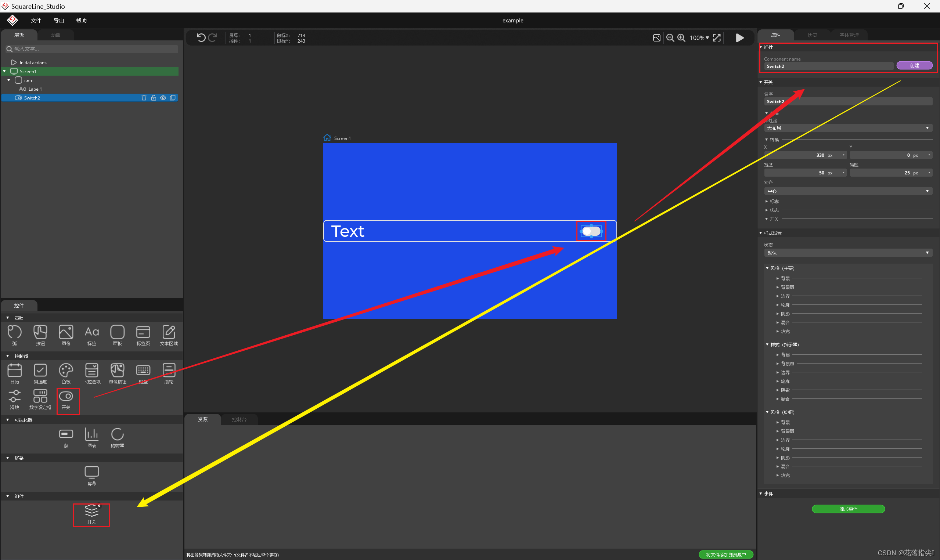The height and width of the screenshot is (560, 940).
Task: Toggle the switch widget on canvas
Action: pos(591,231)
